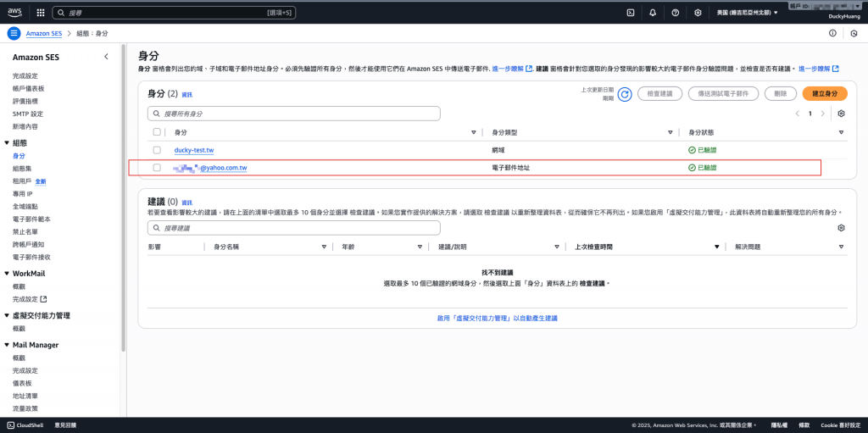Collapse the WorkMail sidebar section

click(x=7, y=274)
